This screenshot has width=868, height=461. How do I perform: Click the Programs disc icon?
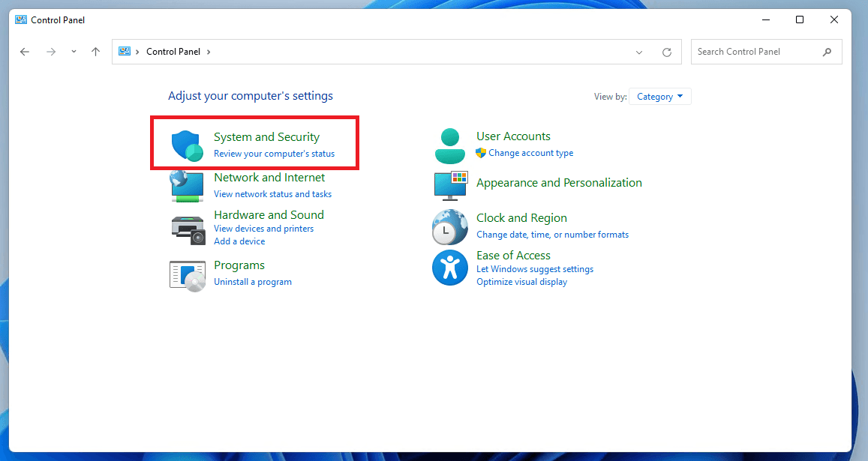tap(188, 276)
